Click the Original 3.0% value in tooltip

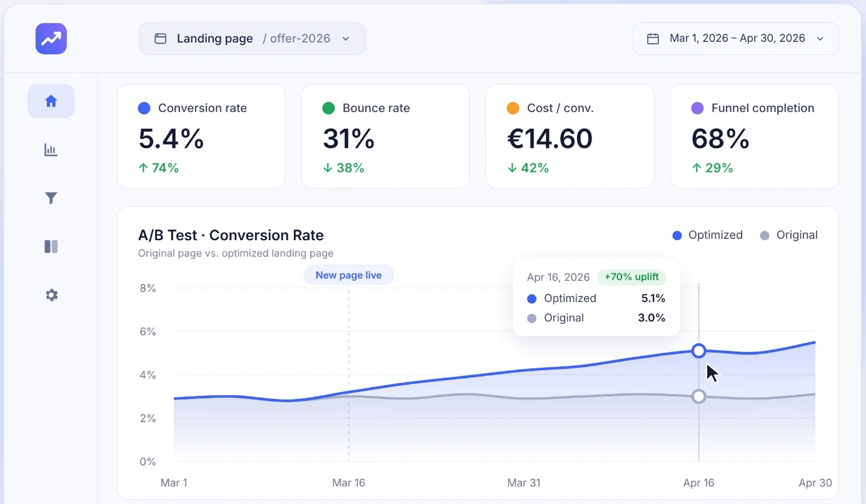(652, 318)
